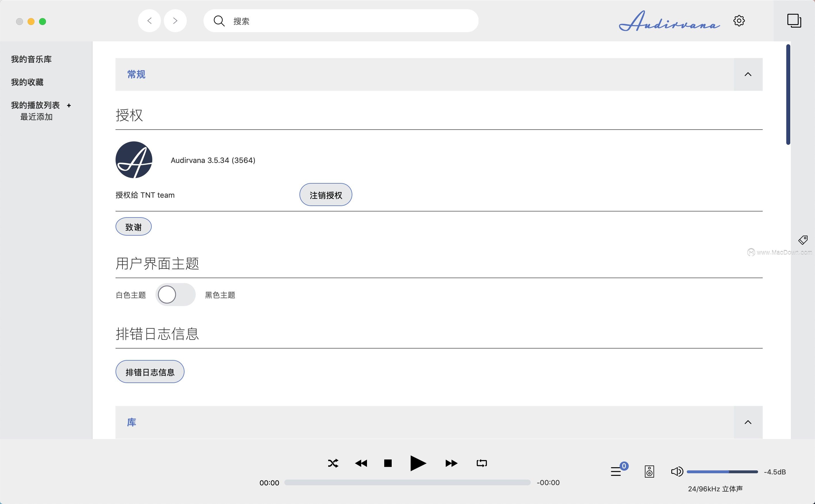Skip to the previous track
The image size is (815, 504).
[361, 463]
